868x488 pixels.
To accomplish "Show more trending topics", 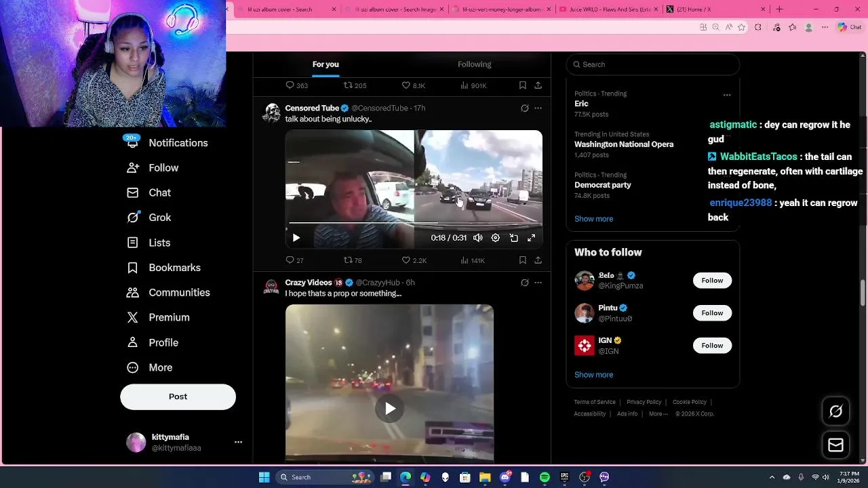I will pos(593,219).
